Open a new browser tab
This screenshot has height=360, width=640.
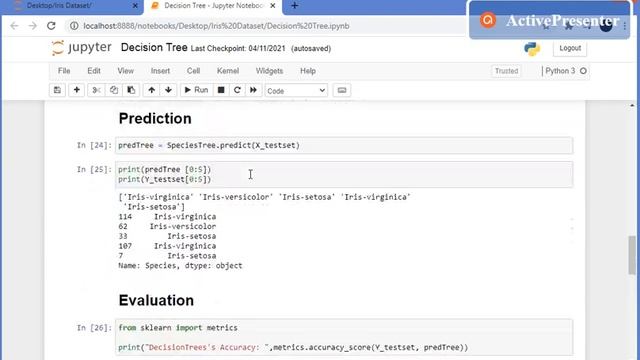295,6
